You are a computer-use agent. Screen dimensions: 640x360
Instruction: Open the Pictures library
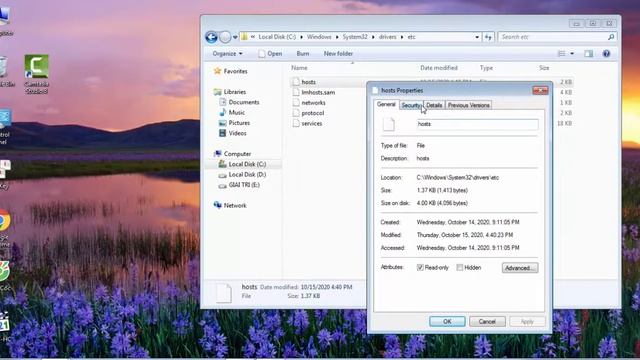point(239,123)
